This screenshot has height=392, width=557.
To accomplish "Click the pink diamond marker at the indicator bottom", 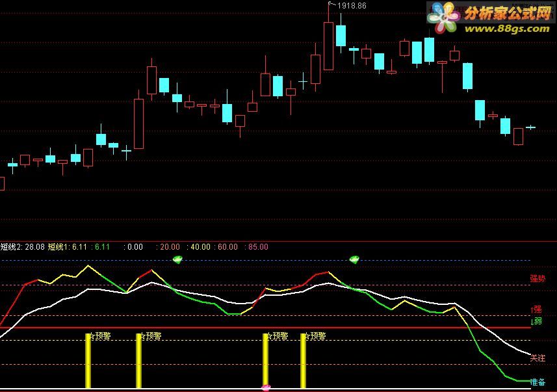I will [266, 387].
